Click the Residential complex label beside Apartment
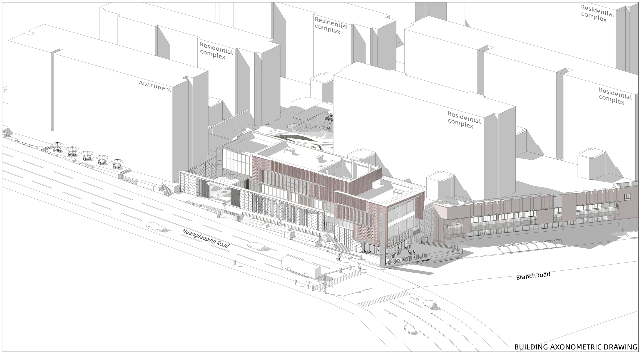The height and width of the screenshot is (354, 644). (x=216, y=51)
